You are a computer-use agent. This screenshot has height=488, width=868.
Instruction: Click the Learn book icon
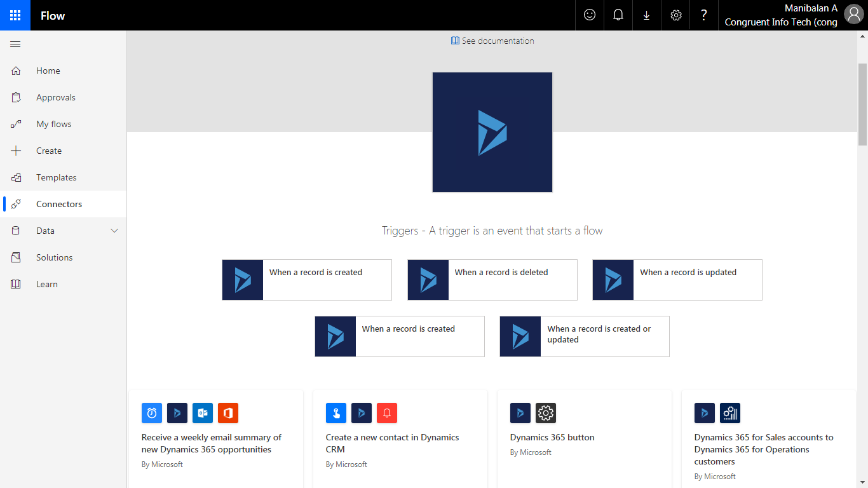coord(16,284)
